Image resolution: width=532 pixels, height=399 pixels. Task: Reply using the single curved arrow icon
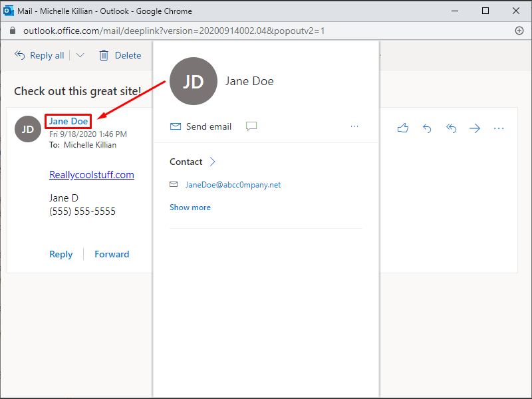(x=427, y=128)
